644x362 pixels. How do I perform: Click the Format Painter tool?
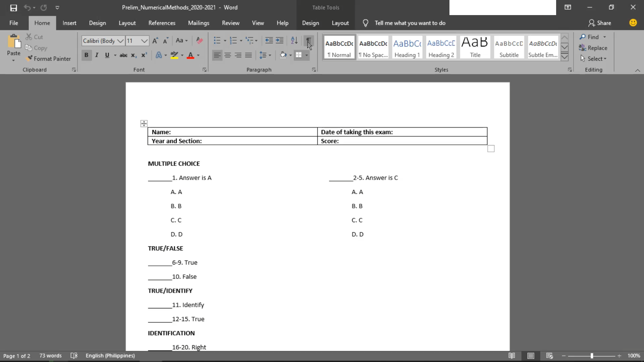(x=48, y=59)
